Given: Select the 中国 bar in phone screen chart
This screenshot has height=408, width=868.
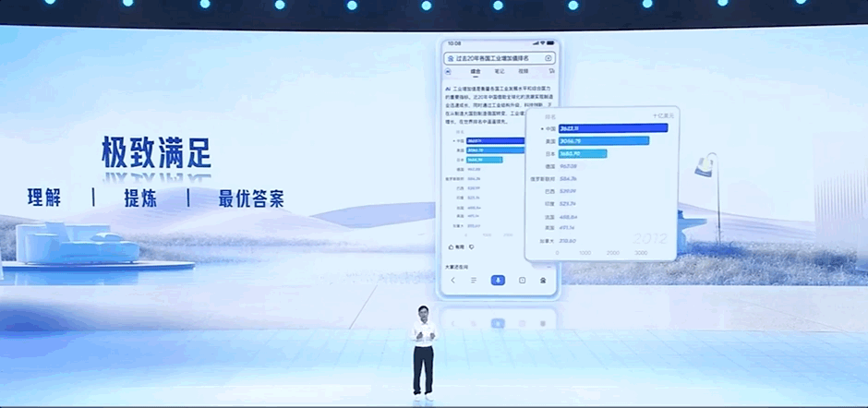Looking at the screenshot, I should [496, 140].
